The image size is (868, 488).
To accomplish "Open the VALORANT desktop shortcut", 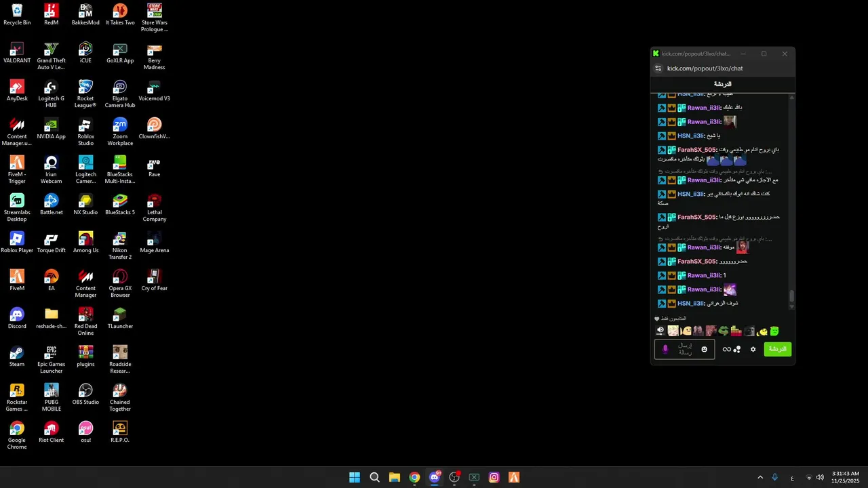I will click(17, 53).
